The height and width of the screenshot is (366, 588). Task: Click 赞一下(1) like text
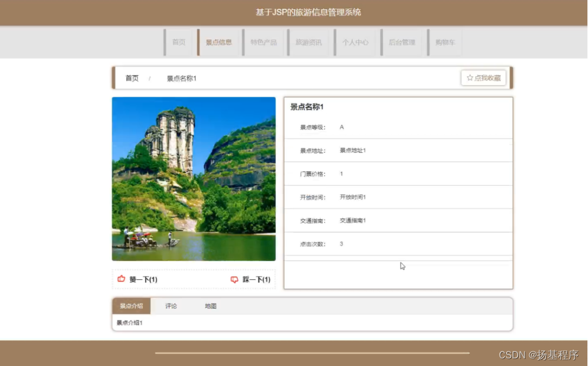(x=143, y=280)
